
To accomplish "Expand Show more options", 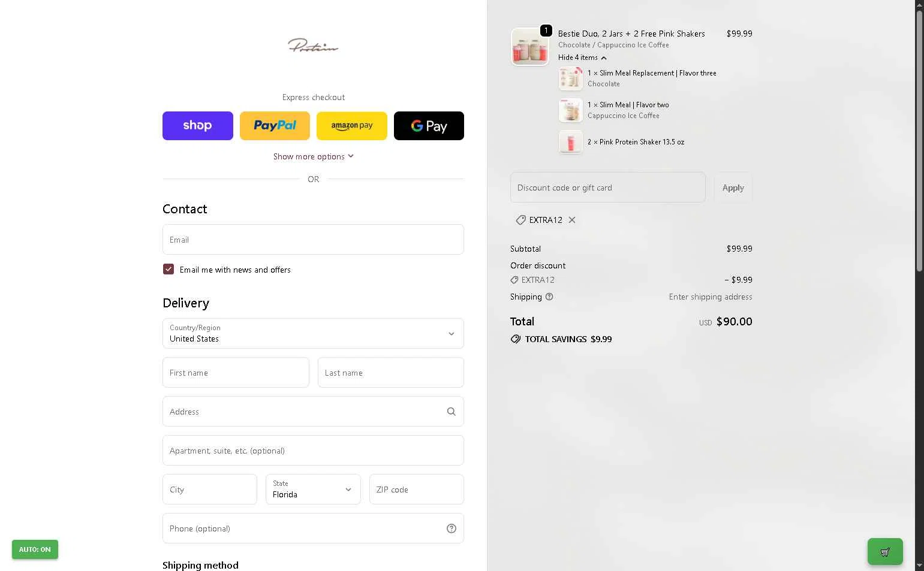I will tap(313, 156).
